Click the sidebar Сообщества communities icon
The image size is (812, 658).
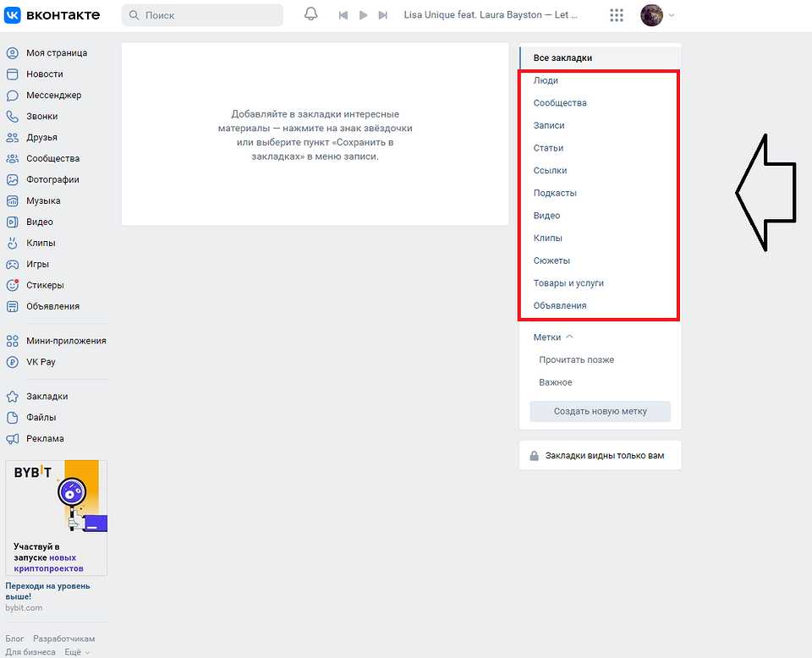(x=13, y=158)
